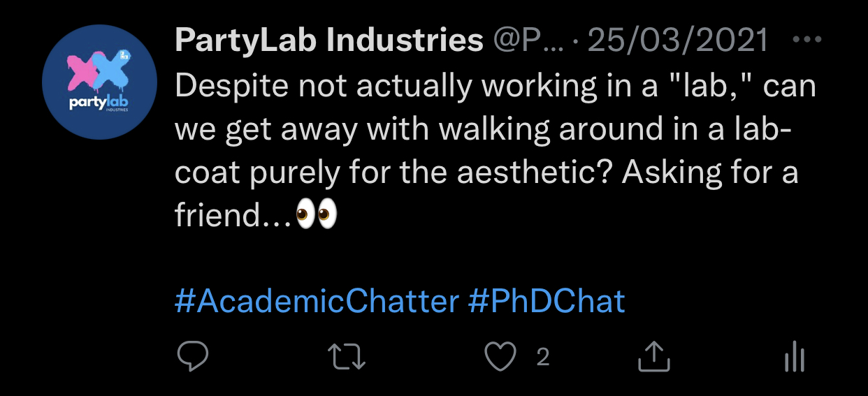Click the text "Asking for a" in the tweet

709,173
